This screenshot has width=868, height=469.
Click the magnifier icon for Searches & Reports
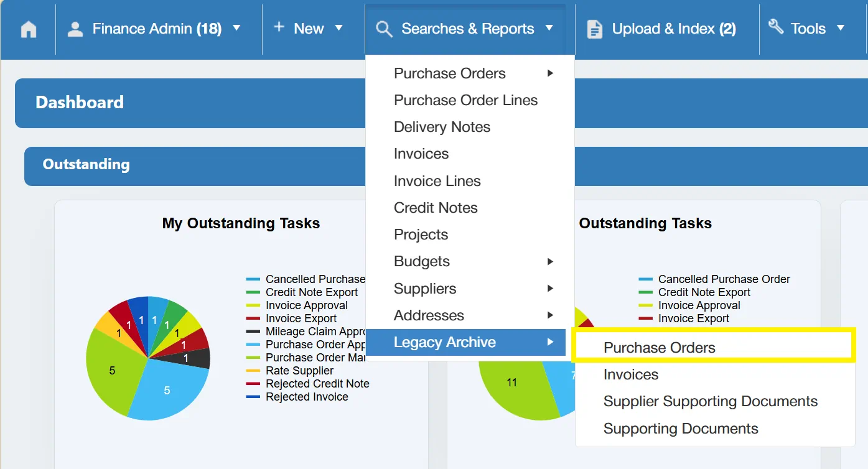(x=384, y=29)
